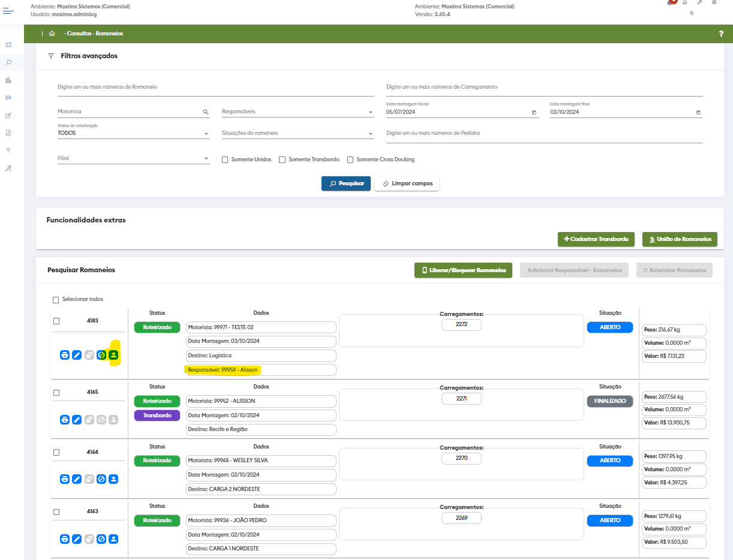This screenshot has height=560, width=733.
Task: Click the Pesquisar button
Action: coord(346,183)
